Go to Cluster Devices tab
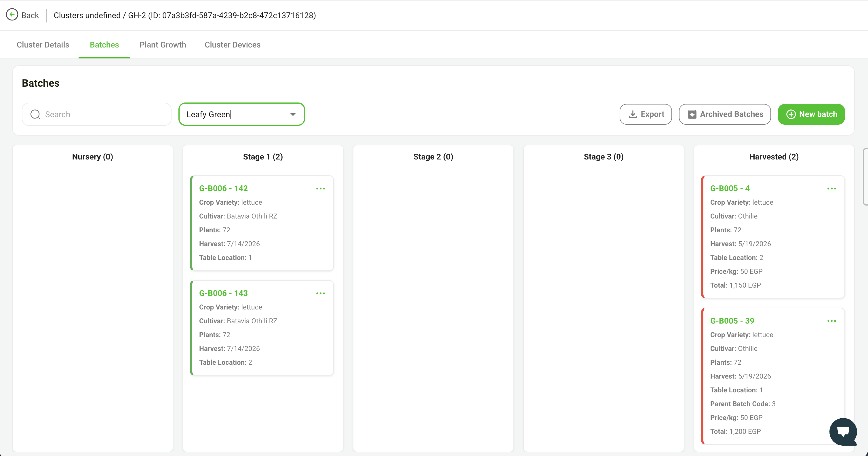 point(233,45)
